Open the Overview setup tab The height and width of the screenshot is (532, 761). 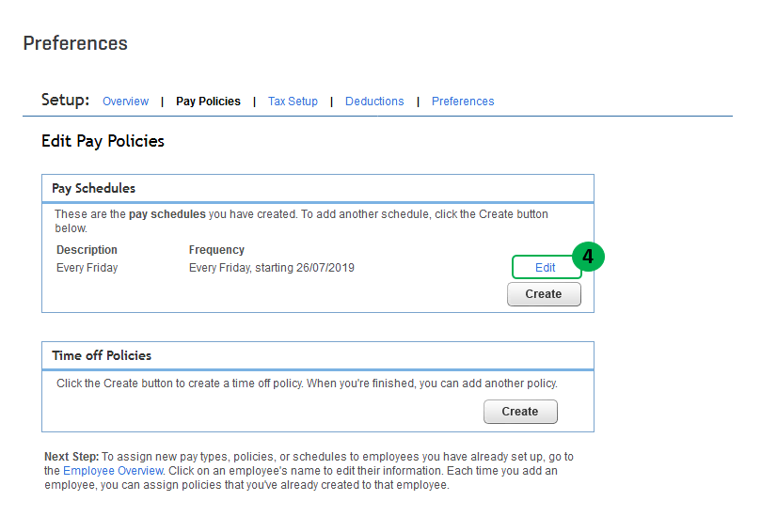(125, 102)
